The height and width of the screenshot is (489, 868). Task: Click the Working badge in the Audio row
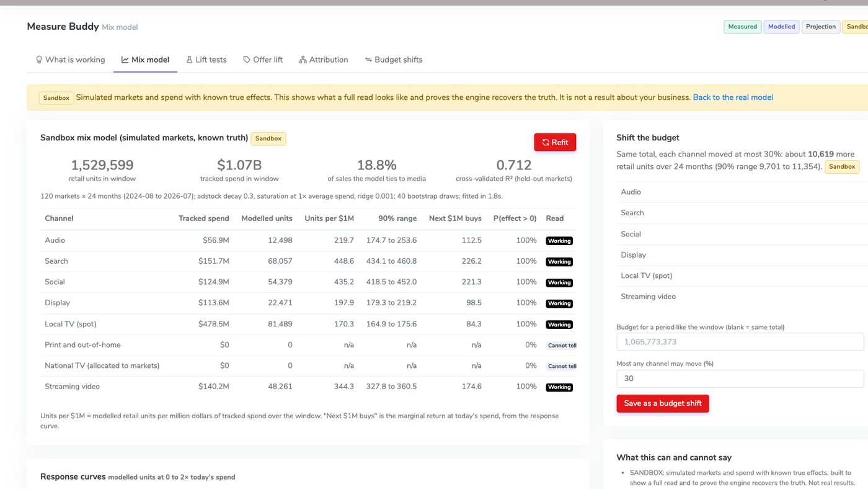tap(559, 241)
